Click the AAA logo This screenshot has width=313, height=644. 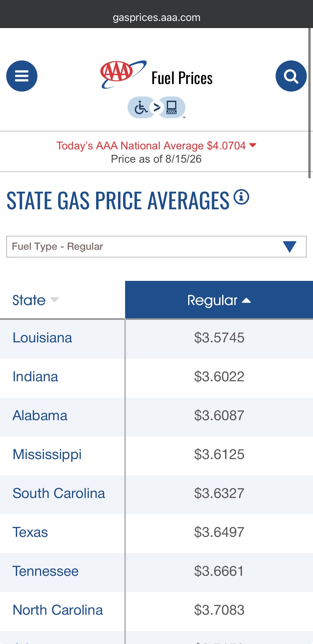[124, 75]
